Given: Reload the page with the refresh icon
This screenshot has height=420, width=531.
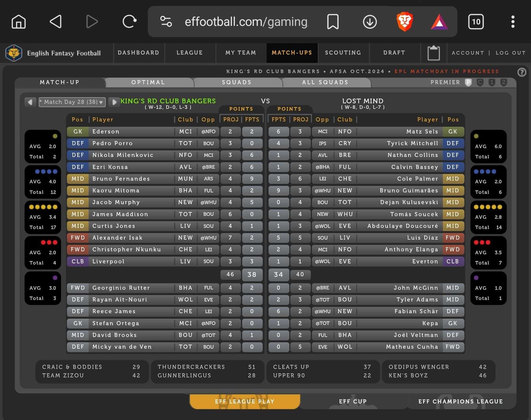Looking at the screenshot, I should pos(129,22).
